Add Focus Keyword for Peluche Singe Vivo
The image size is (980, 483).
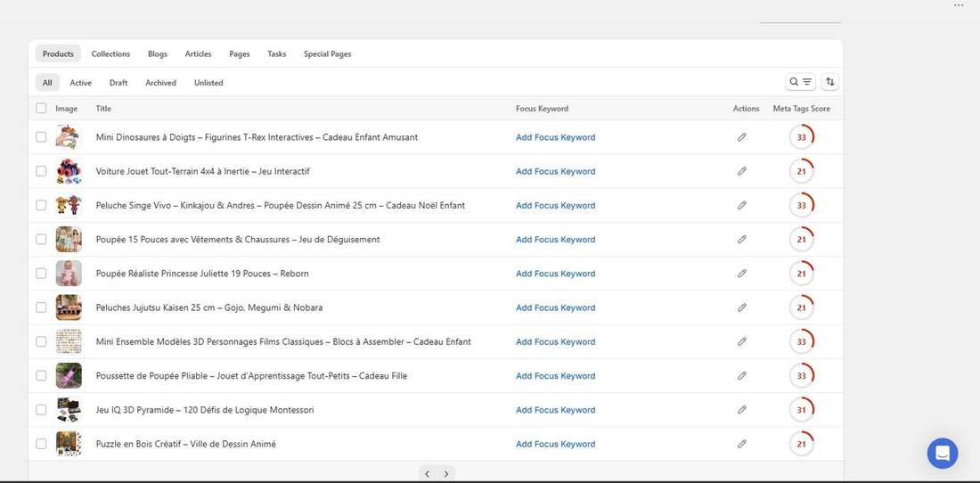(x=556, y=206)
